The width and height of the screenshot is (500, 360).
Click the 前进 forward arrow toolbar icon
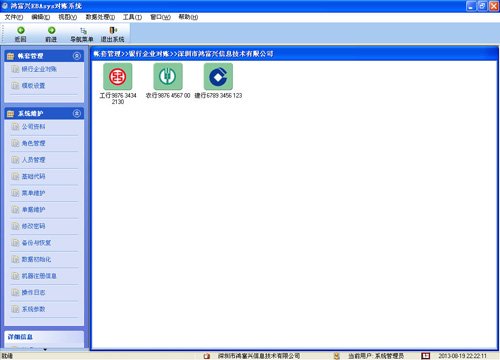(x=51, y=30)
